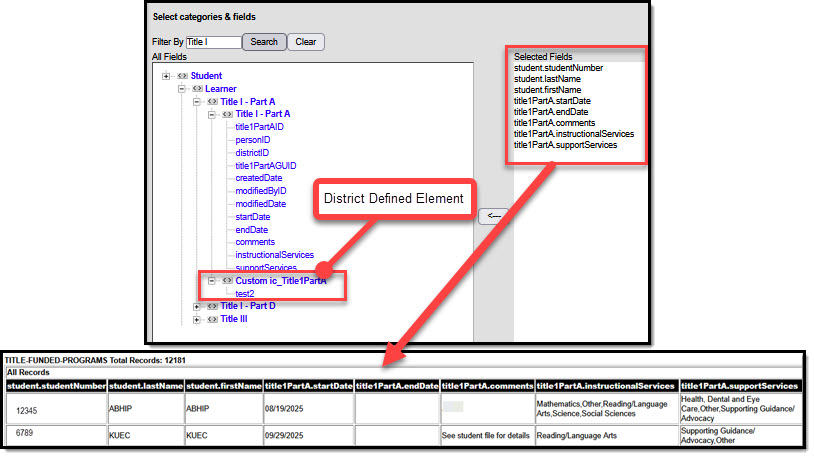Viewport: 814px width, 457px height.
Task: Collapse the outer Title I - Part A node
Action: pyautogui.click(x=197, y=102)
